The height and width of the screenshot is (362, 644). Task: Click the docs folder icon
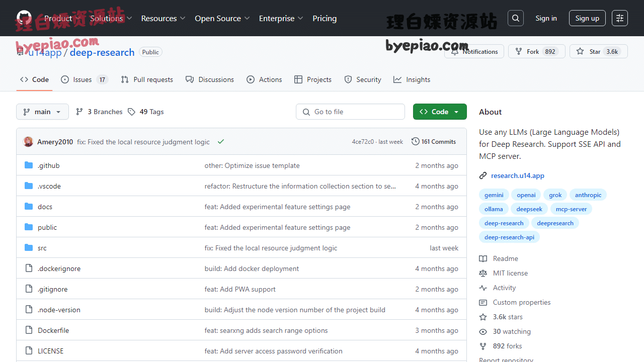pyautogui.click(x=29, y=207)
